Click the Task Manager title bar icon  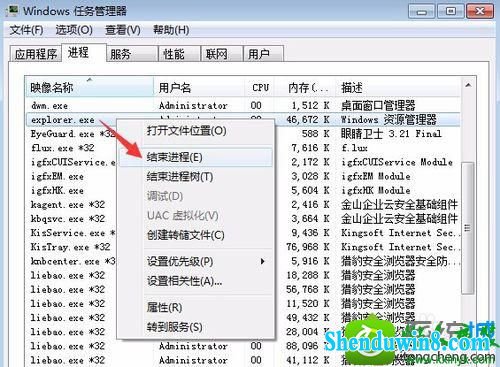(13, 10)
